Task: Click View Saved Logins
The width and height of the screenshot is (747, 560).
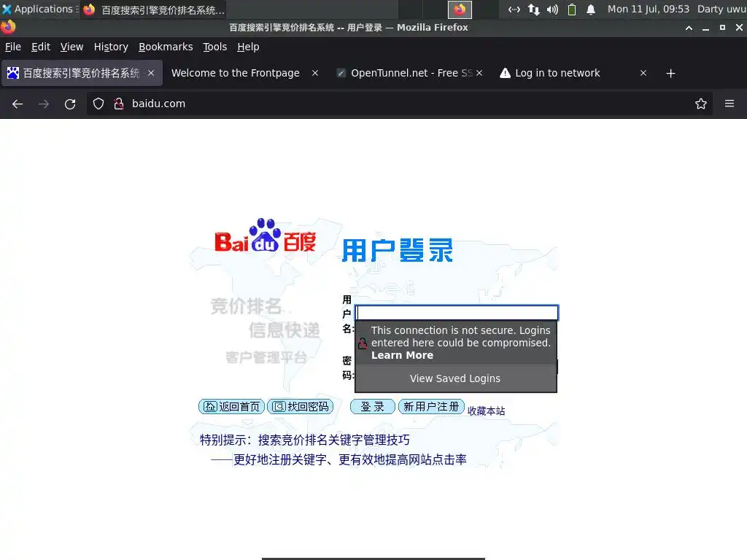Action: 455,378
